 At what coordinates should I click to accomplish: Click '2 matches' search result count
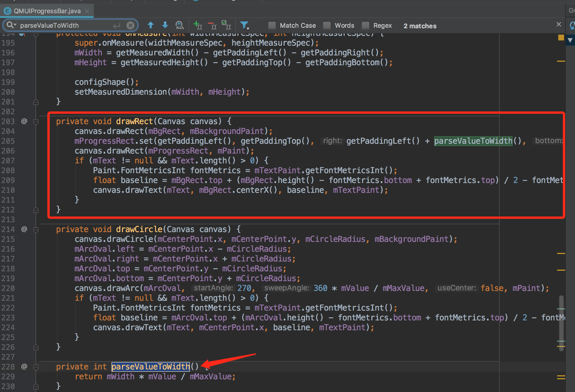click(x=420, y=26)
